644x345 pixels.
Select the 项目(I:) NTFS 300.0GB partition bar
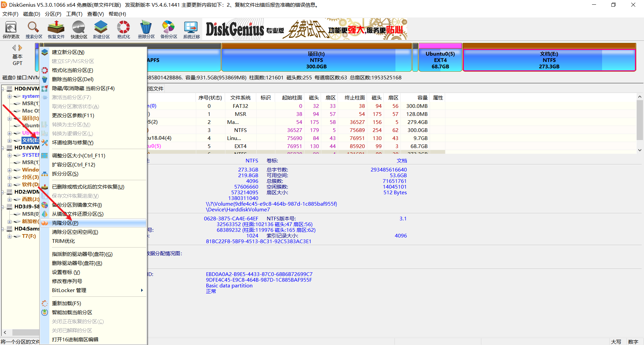[x=316, y=57]
